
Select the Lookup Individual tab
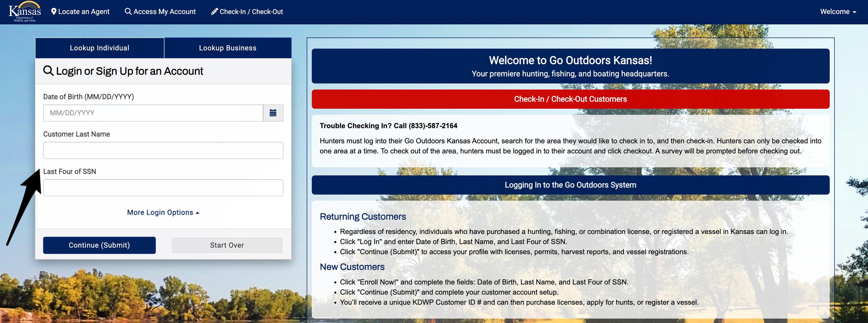point(100,48)
